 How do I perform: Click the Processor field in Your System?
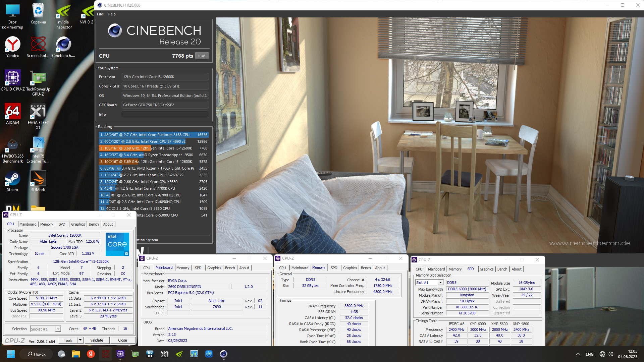click(x=165, y=77)
